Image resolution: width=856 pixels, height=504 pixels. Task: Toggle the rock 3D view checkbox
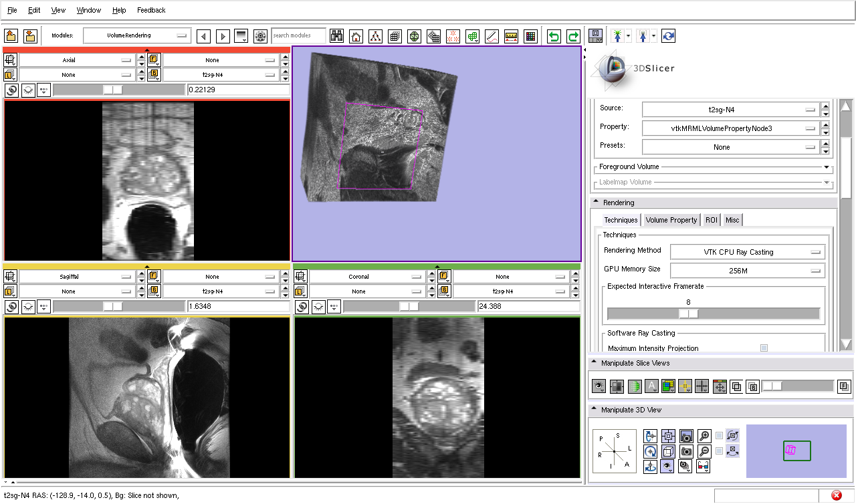click(x=719, y=451)
